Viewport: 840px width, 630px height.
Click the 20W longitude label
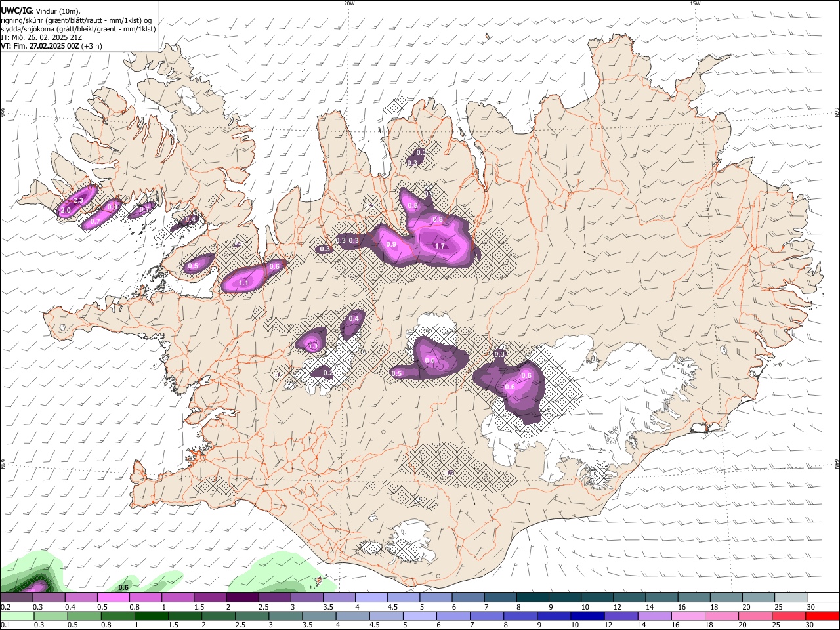point(349,3)
